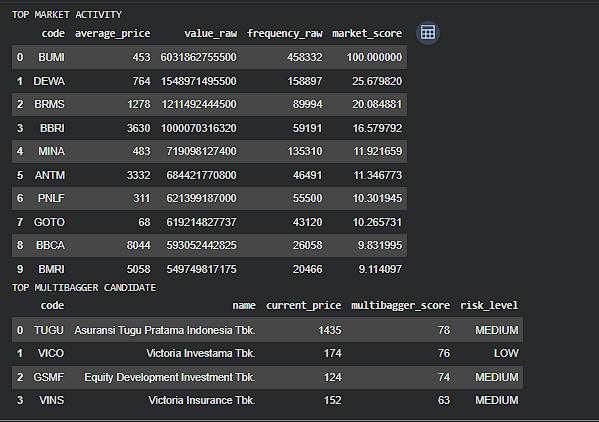Click value 593052442825
The width and height of the screenshot is (599, 422).
pos(201,245)
